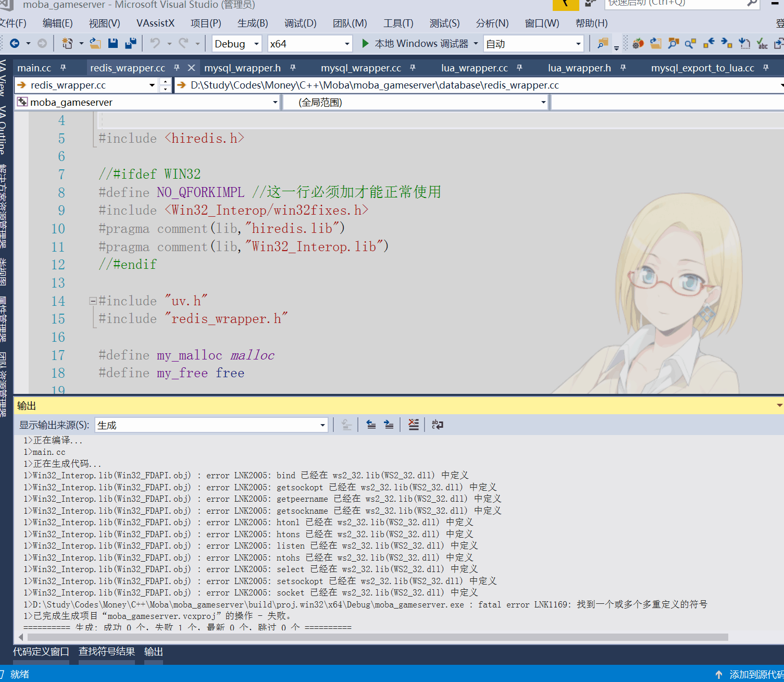Image resolution: width=784 pixels, height=682 pixels.
Task: Switch to the mysql_wrapper.h tab
Action: click(242, 68)
